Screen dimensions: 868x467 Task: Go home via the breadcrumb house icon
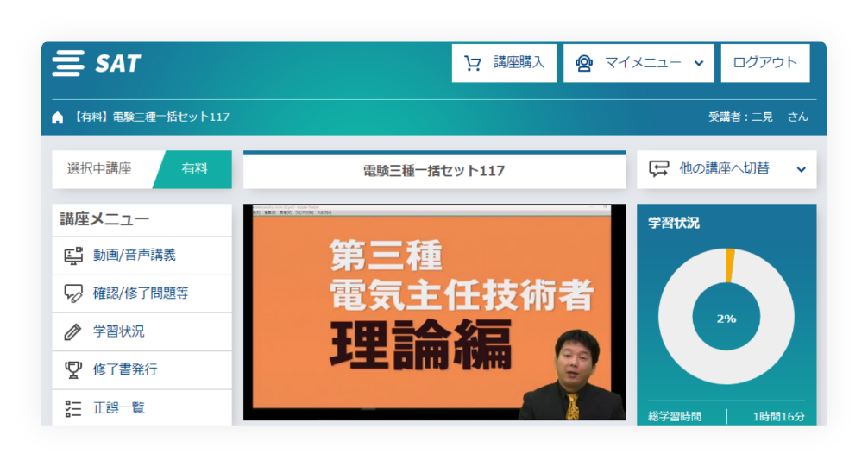(58, 117)
